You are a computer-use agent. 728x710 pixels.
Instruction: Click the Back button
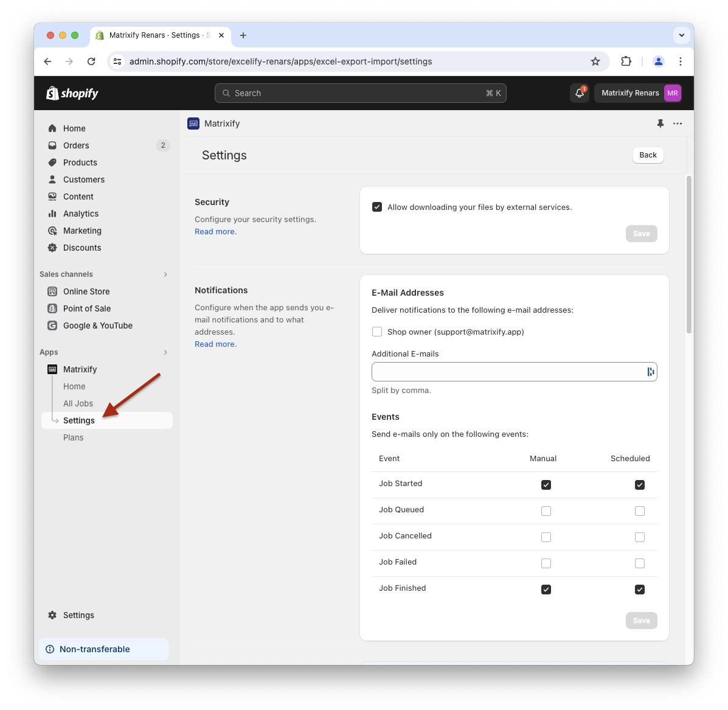(x=648, y=155)
